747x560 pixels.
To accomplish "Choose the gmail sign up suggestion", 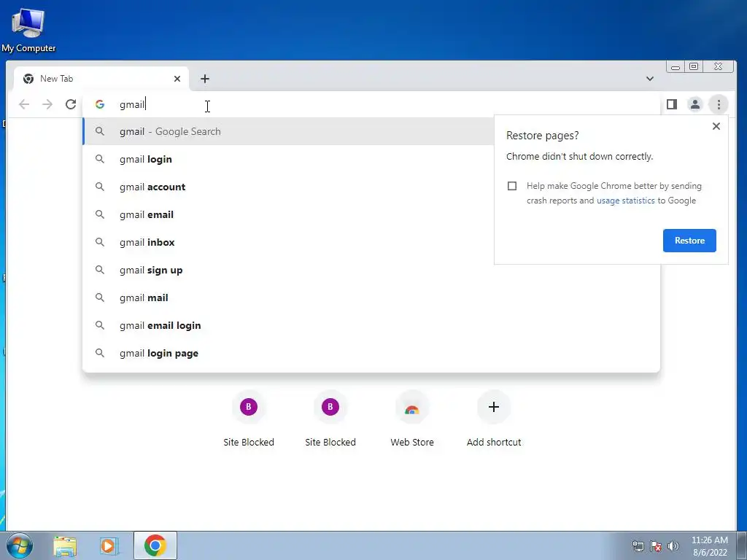I will 371,270.
